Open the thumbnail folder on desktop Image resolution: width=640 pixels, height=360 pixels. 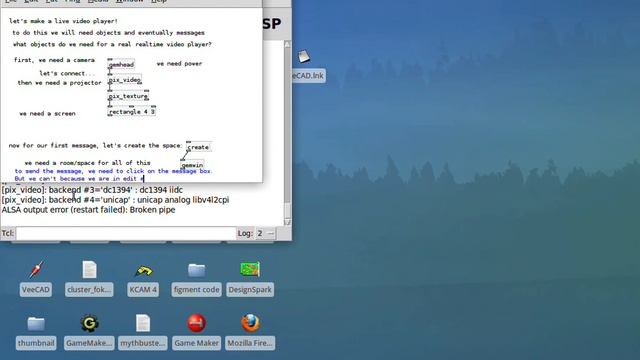click(36, 331)
